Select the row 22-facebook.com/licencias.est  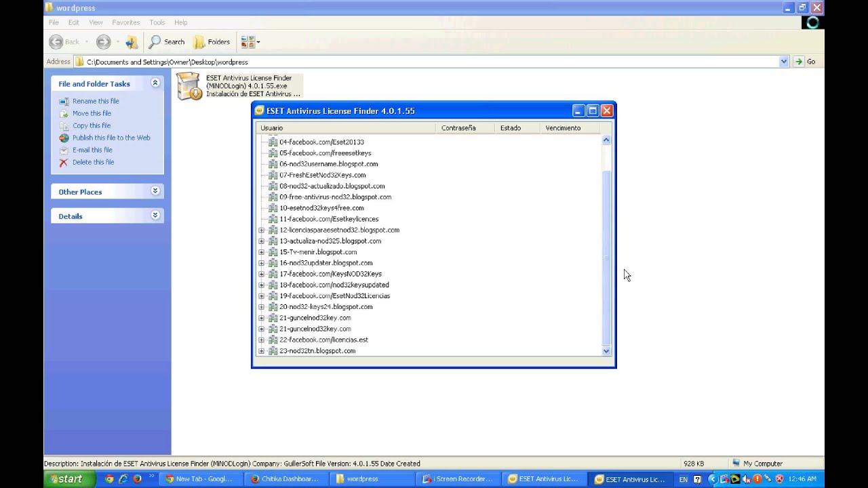coord(323,340)
